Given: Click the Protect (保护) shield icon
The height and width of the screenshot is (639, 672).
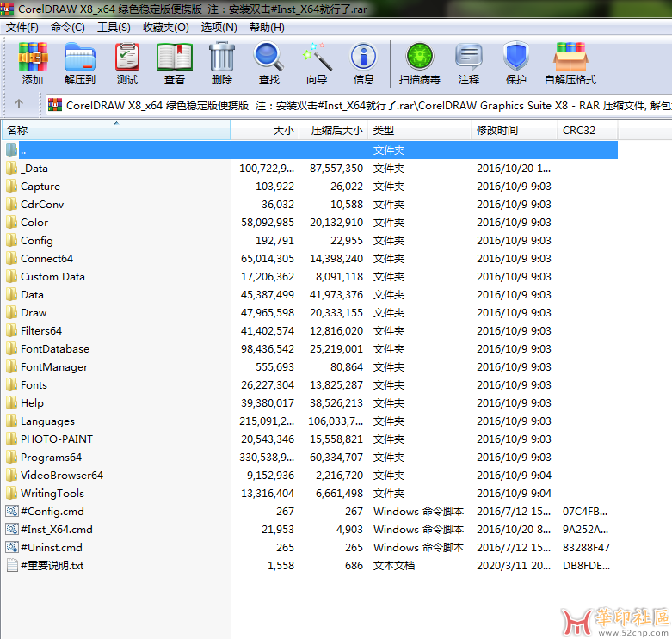Looking at the screenshot, I should coord(516,57).
